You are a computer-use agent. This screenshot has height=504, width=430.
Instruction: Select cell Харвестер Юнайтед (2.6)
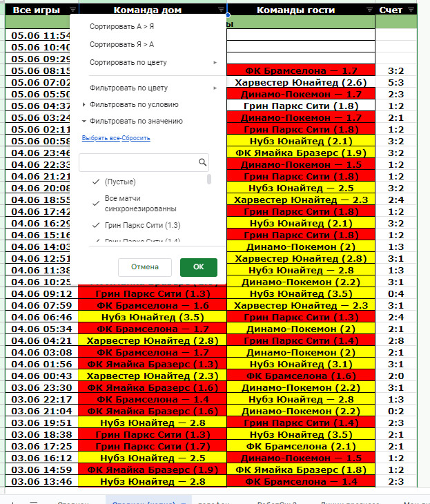click(301, 83)
